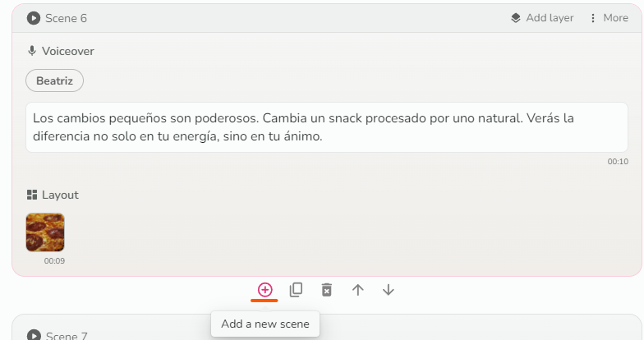Play the Scene 6 preview
The height and width of the screenshot is (340, 644).
point(34,18)
